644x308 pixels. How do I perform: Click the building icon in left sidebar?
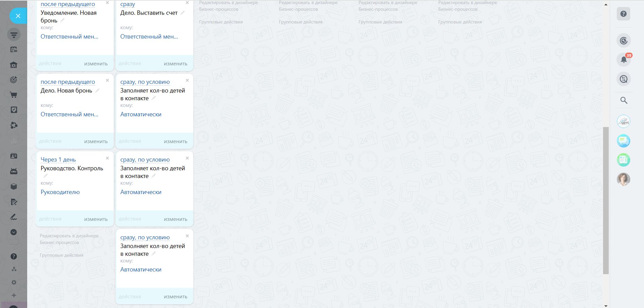pyautogui.click(x=14, y=65)
